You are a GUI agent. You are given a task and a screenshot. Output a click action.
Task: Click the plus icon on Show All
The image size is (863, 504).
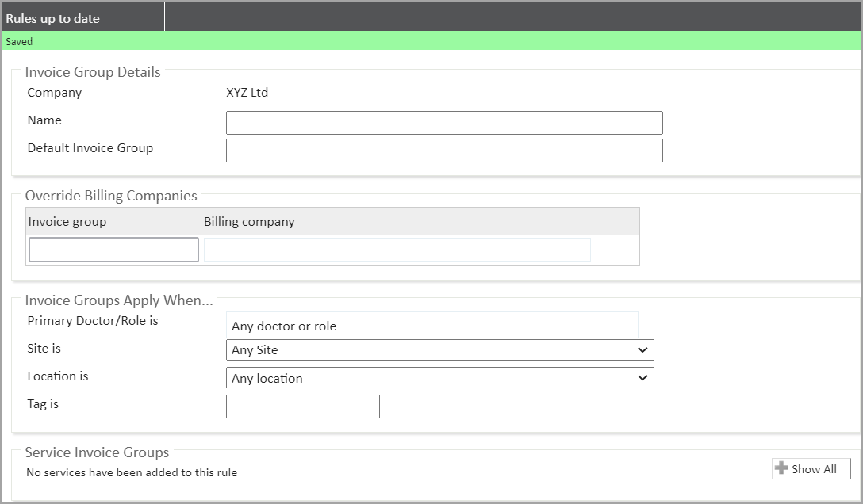pos(781,468)
